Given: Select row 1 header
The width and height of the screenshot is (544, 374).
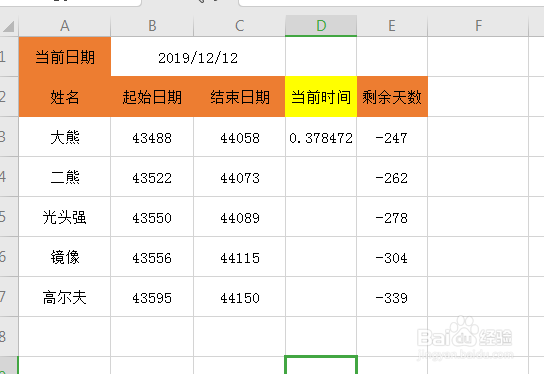Looking at the screenshot, I should [x=9, y=57].
